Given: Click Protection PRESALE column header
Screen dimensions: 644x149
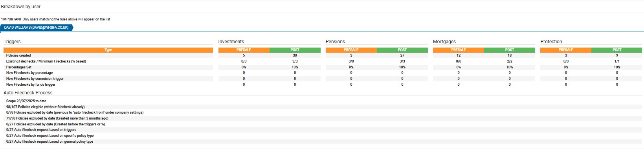Looking at the screenshot, I should coord(566,50).
